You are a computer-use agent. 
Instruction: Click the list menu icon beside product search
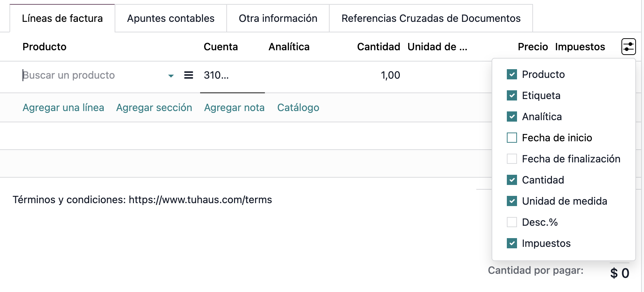(x=188, y=75)
